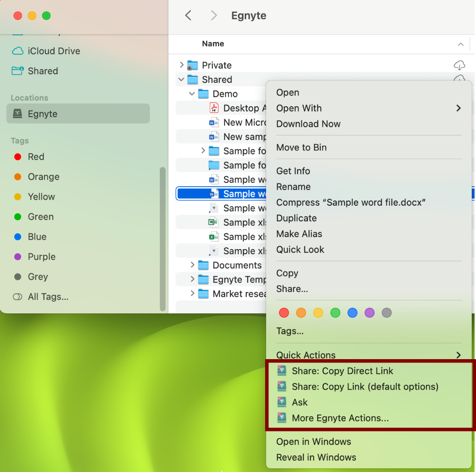Click the All Tags icon in sidebar
This screenshot has height=472, width=476.
[17, 296]
